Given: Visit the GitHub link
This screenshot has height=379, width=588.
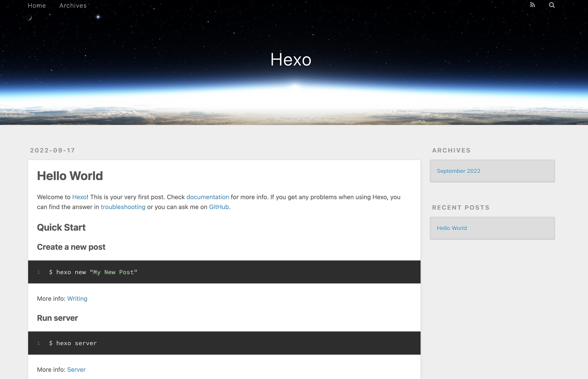Looking at the screenshot, I should click(x=219, y=207).
